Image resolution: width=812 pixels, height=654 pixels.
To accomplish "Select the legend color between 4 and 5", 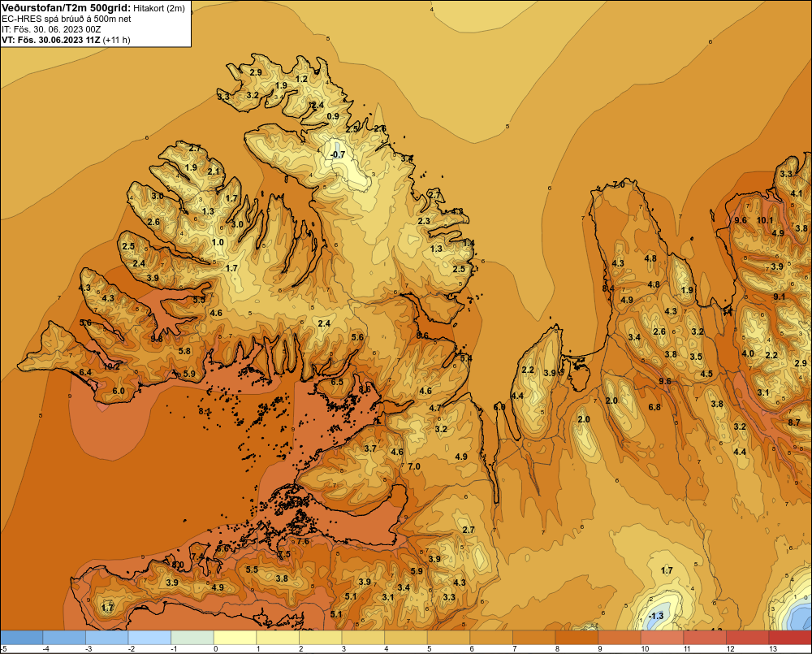I will tap(405, 638).
